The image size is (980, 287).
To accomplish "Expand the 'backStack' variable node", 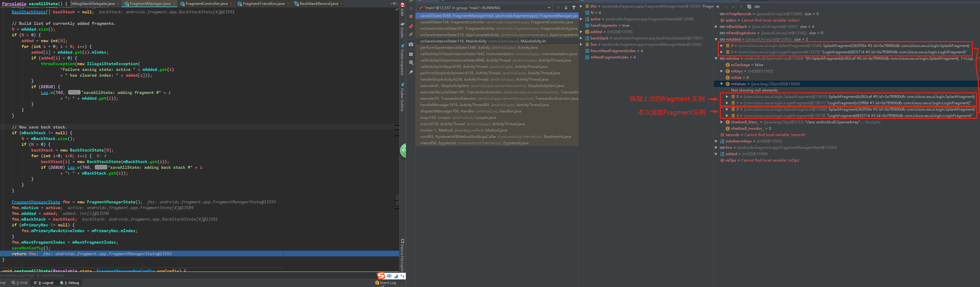I will pos(581,38).
